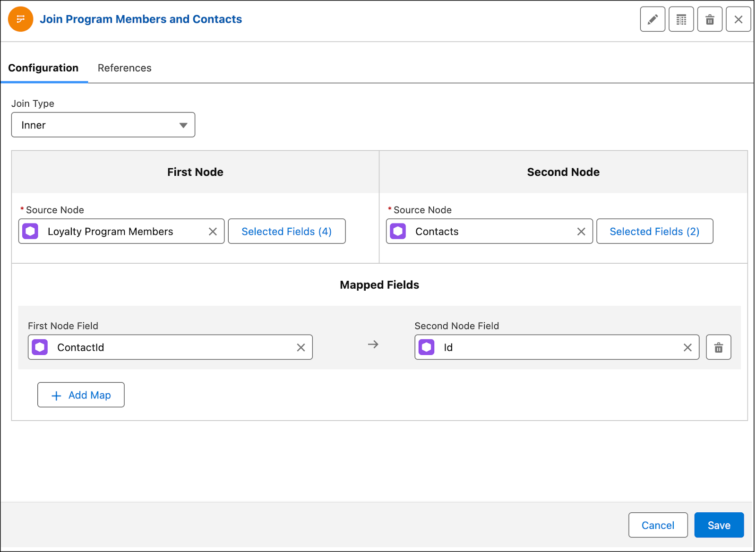Click the purple object icon beside Loyalty Program Members
This screenshot has height=552, width=756.
[30, 231]
